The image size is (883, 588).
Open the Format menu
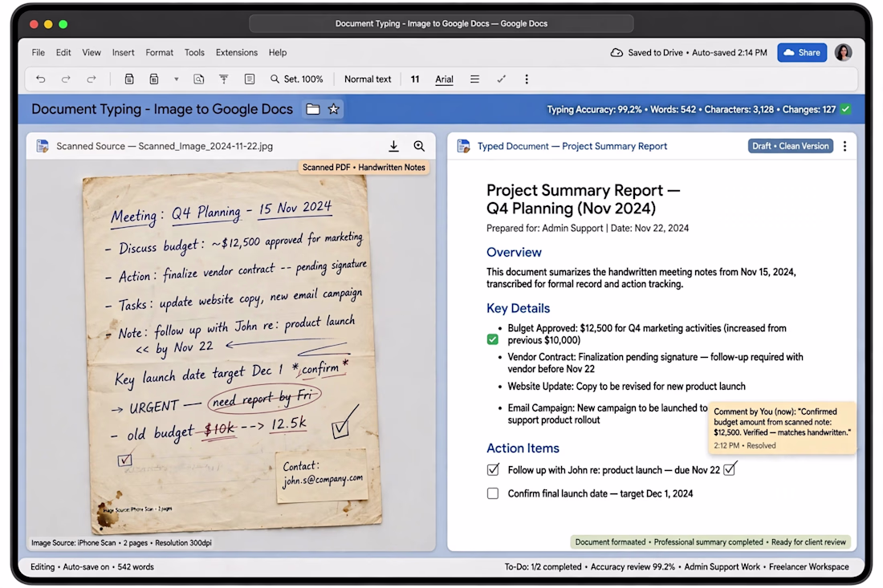point(160,52)
